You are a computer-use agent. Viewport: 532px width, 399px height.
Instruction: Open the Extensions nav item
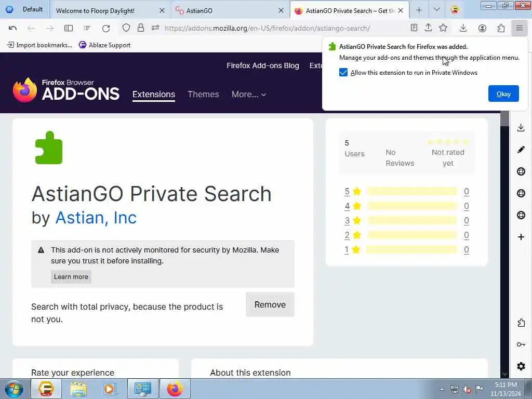(154, 95)
